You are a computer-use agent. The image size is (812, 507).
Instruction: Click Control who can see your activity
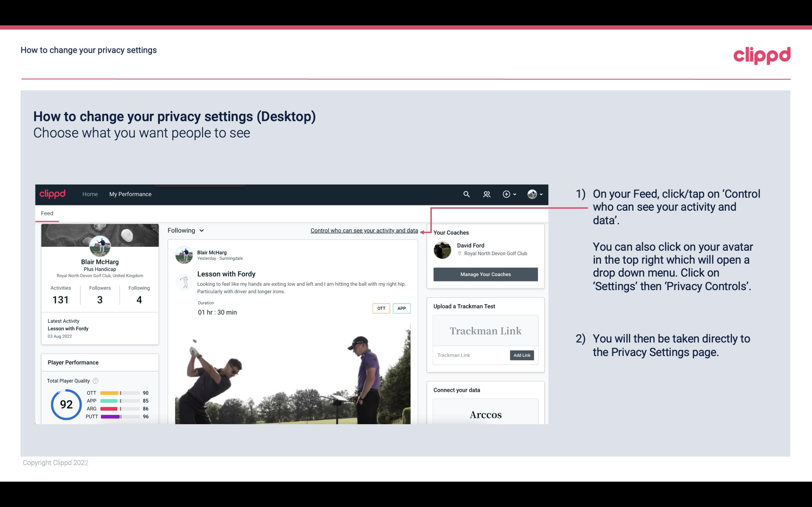tap(364, 230)
